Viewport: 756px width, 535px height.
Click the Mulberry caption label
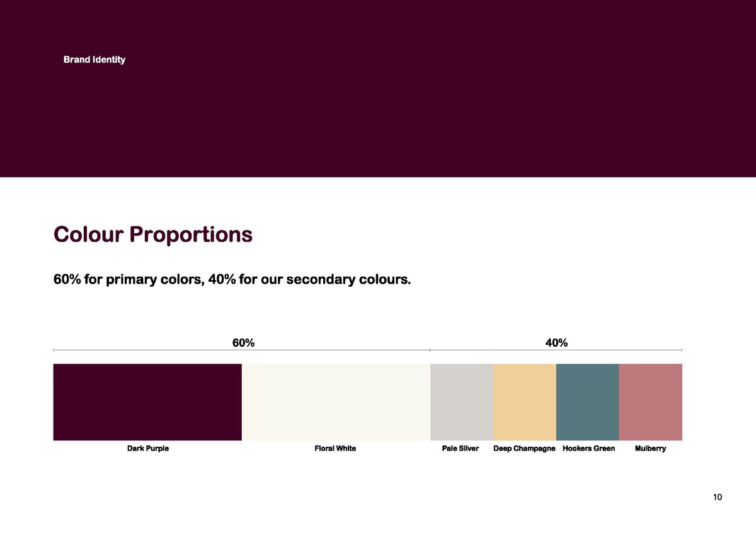coord(651,449)
